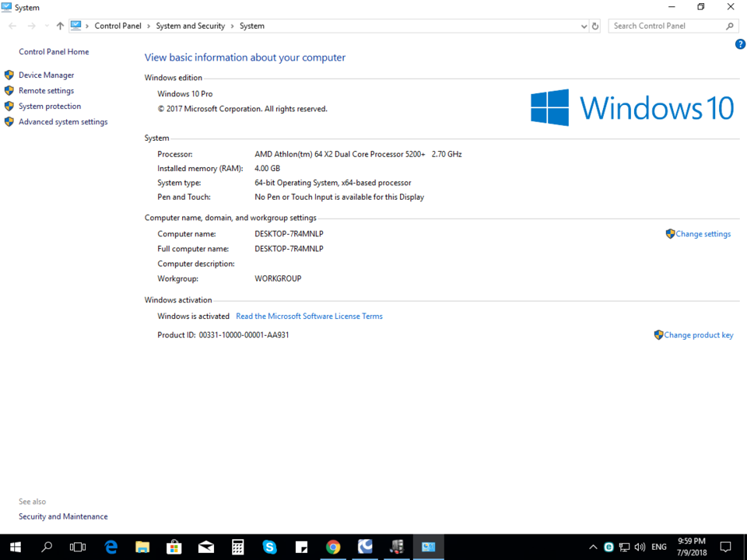Click the product ID 00331-10000-00001-AA931
Viewport: 747px width, 560px height.
click(x=244, y=334)
